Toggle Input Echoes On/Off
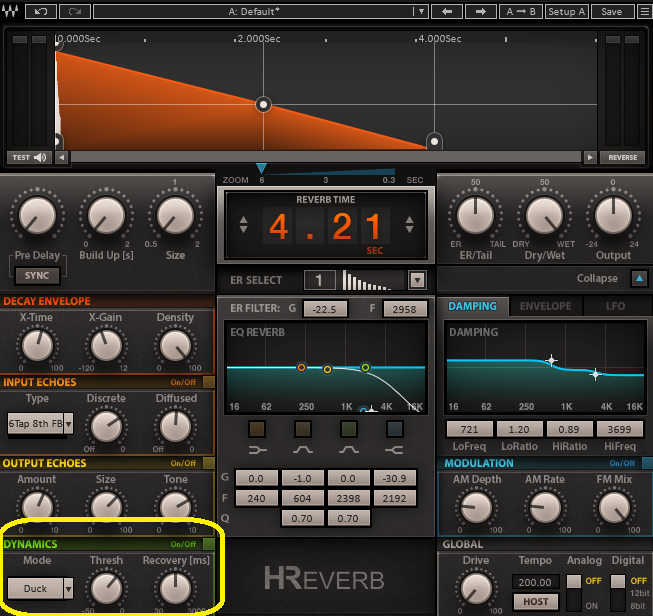 tap(208, 382)
